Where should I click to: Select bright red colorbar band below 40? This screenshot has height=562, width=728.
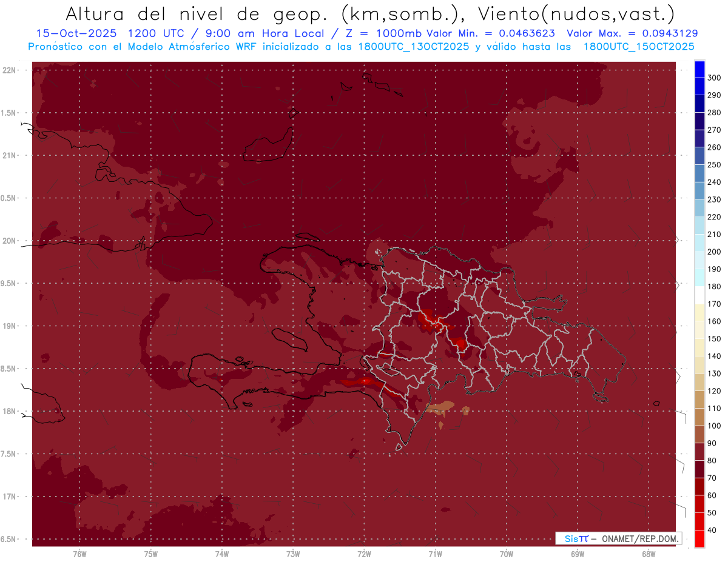pos(699,539)
